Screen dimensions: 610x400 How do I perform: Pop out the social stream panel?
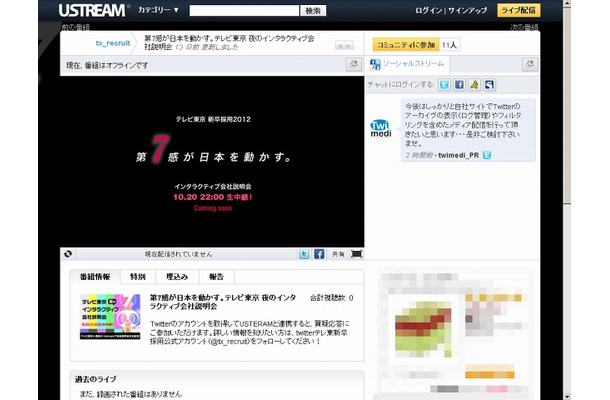tap(530, 64)
